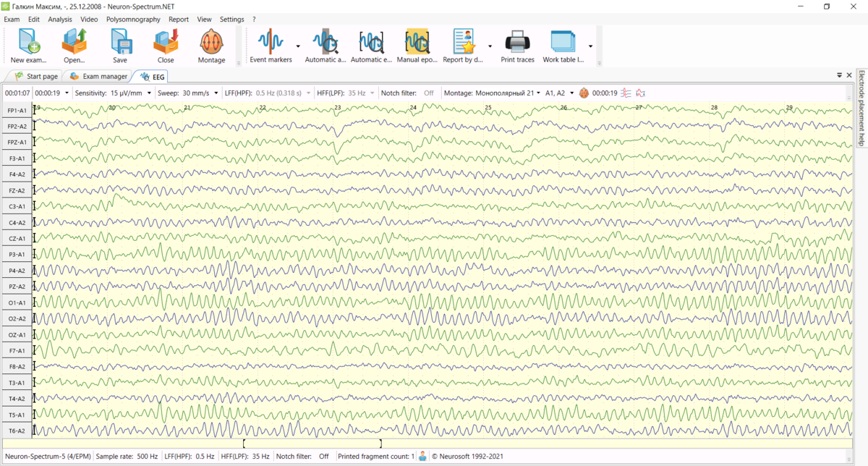
Task: Print traces with the printer icon
Action: coord(517,42)
